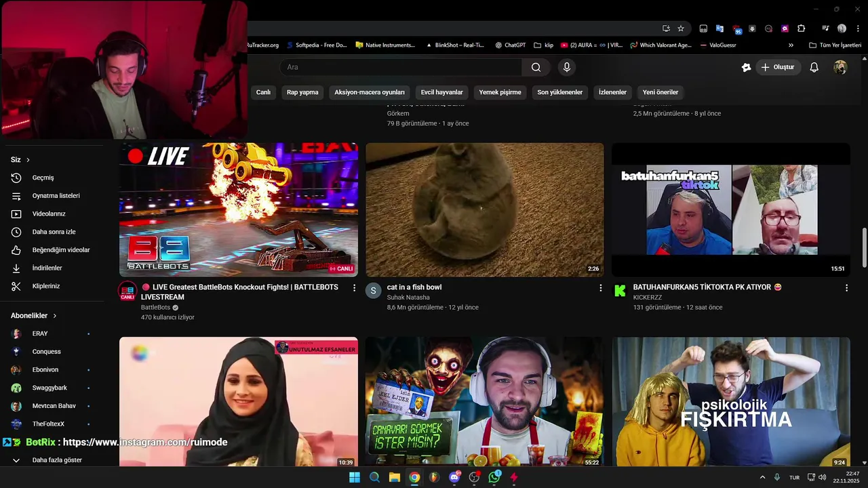Open the klip bookmarks folder
This screenshot has height=488, width=868.
click(544, 45)
